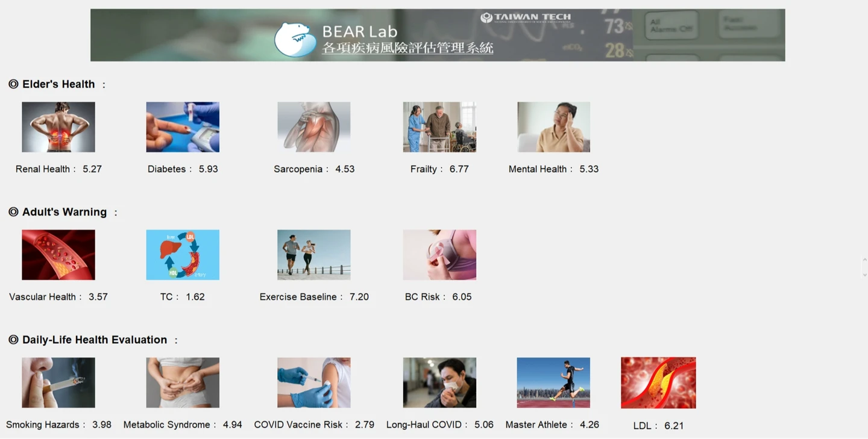The image size is (868, 439).
Task: Click the Frailty score label
Action: [x=439, y=169]
